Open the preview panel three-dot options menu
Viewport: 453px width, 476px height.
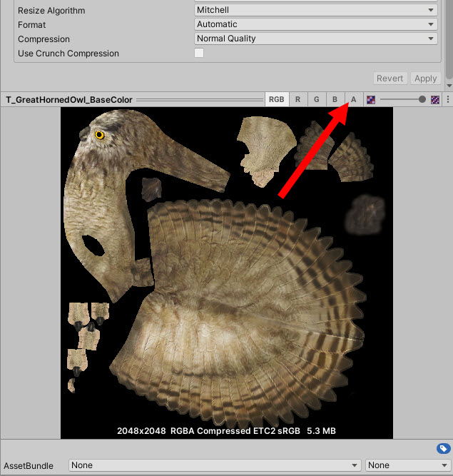tap(448, 100)
